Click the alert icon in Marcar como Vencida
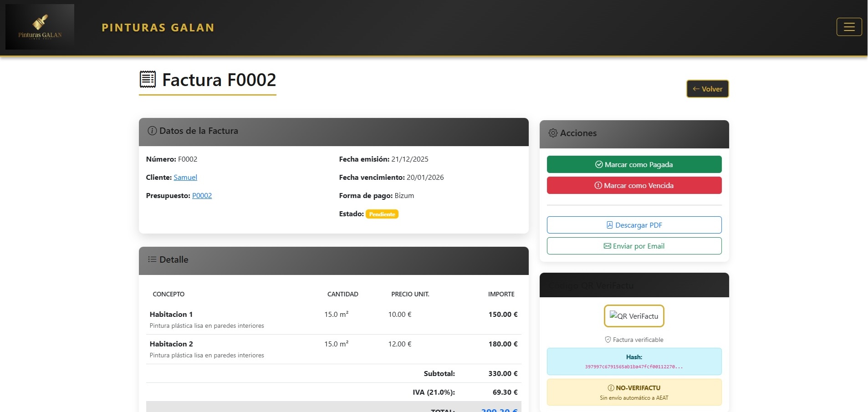Image resolution: width=868 pixels, height=412 pixels. pos(598,185)
